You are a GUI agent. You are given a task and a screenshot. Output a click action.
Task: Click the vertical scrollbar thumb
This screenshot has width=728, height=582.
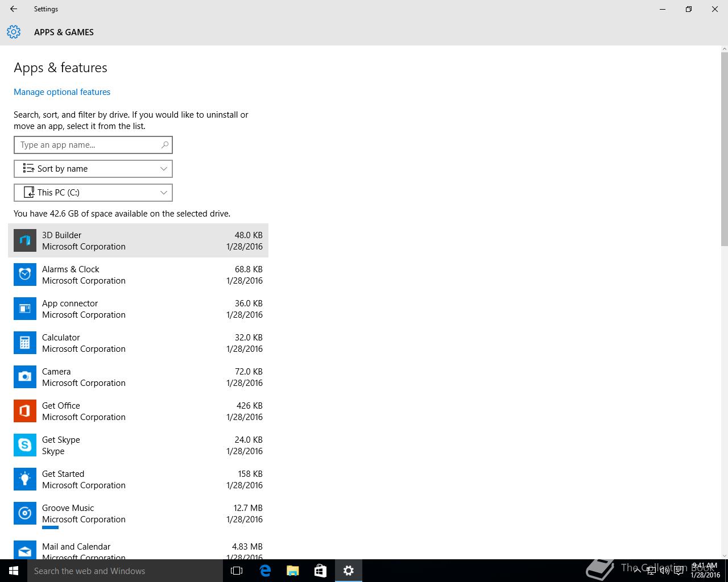pos(724,149)
